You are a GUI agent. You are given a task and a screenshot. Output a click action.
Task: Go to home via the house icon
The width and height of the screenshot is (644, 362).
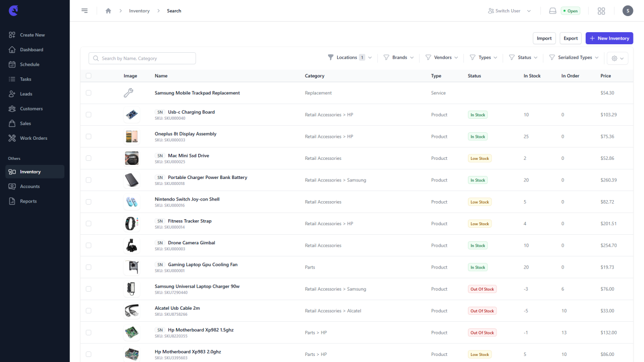click(108, 11)
